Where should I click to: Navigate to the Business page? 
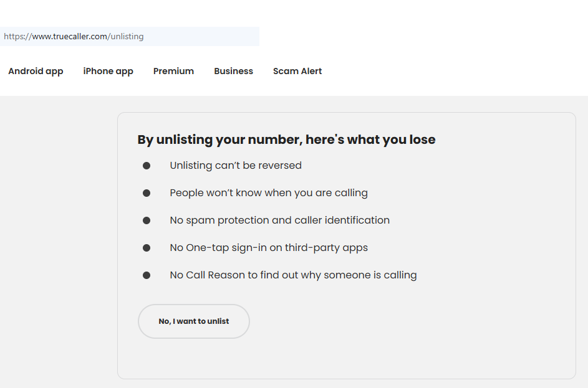tap(233, 71)
